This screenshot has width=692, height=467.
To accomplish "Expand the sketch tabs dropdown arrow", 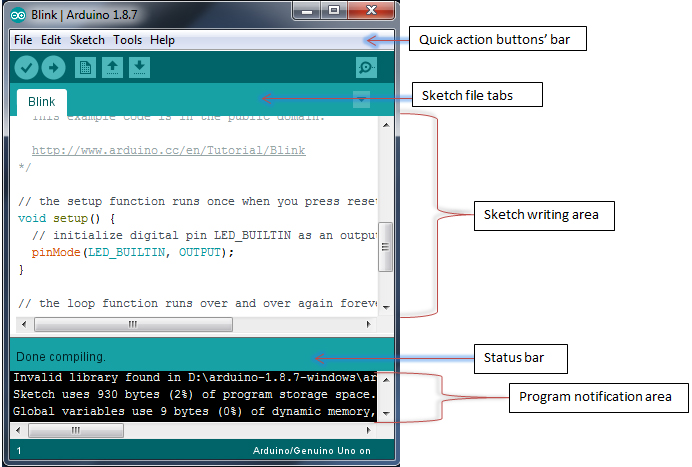I will pyautogui.click(x=362, y=100).
